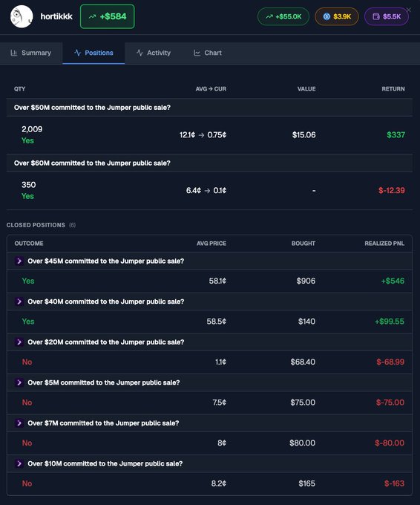
Task: Click the pulse icon on Positions tab
Action: click(x=78, y=53)
